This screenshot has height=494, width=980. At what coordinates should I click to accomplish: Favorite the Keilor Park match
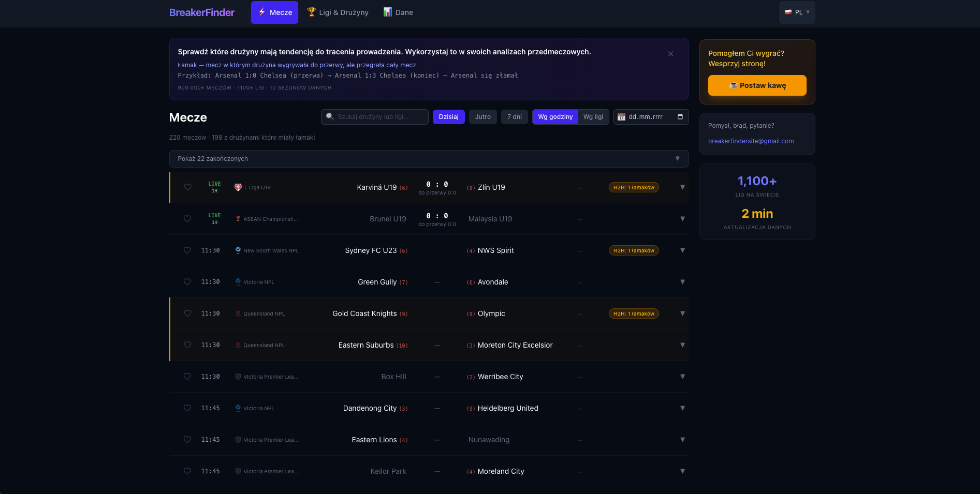click(187, 471)
